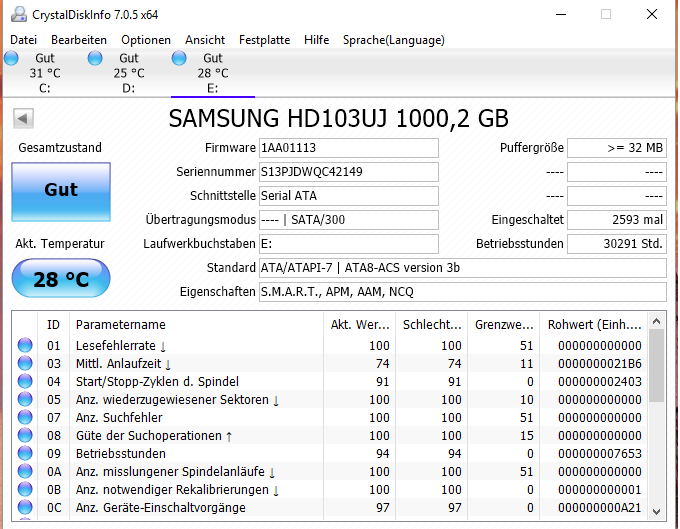Click the status orb of Mittl. Anlaufzeit row

(x=25, y=363)
